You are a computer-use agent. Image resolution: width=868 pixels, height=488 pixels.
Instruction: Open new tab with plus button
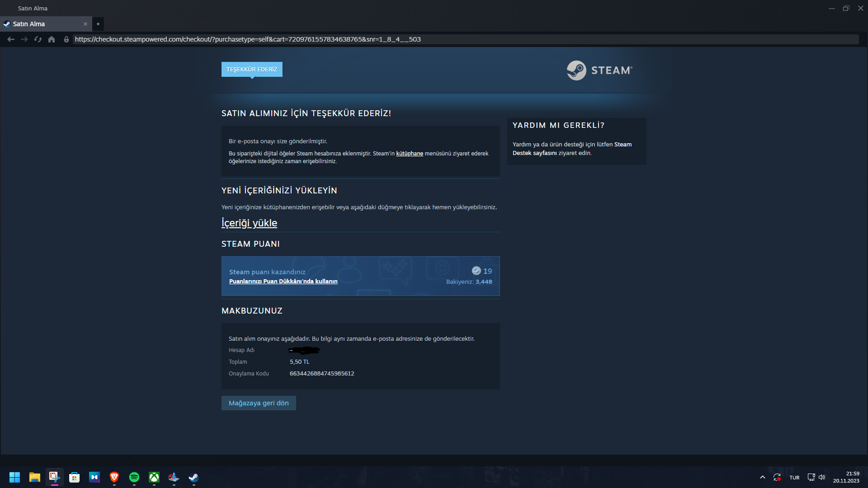[98, 24]
